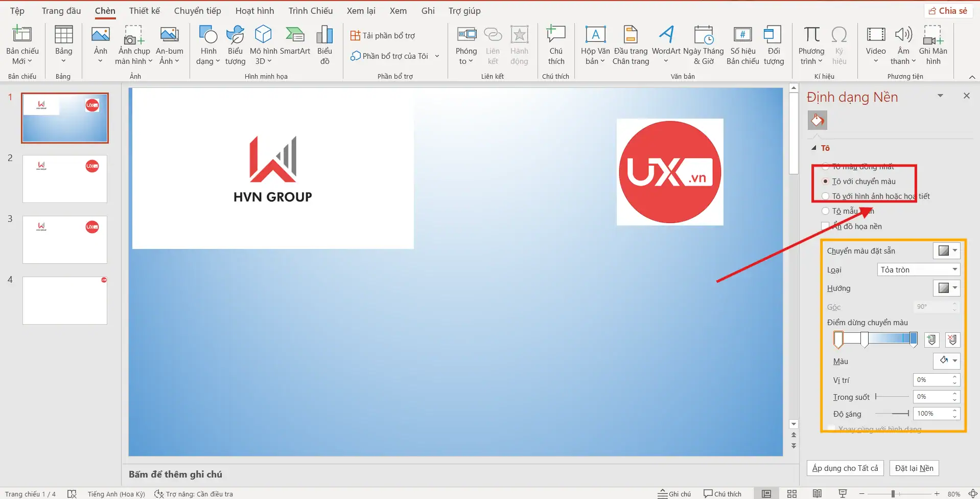
Task: Open slide sorter view in status bar
Action: pyautogui.click(x=792, y=493)
